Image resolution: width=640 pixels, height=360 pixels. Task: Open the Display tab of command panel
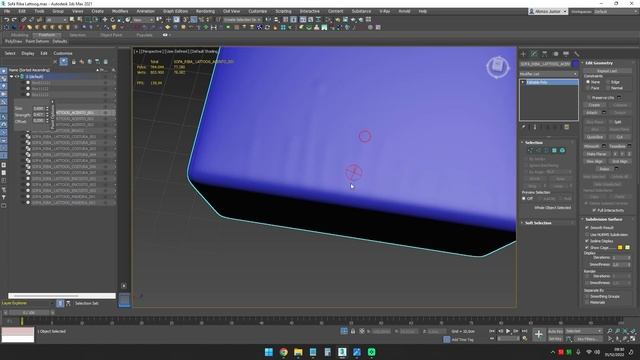pos(566,54)
